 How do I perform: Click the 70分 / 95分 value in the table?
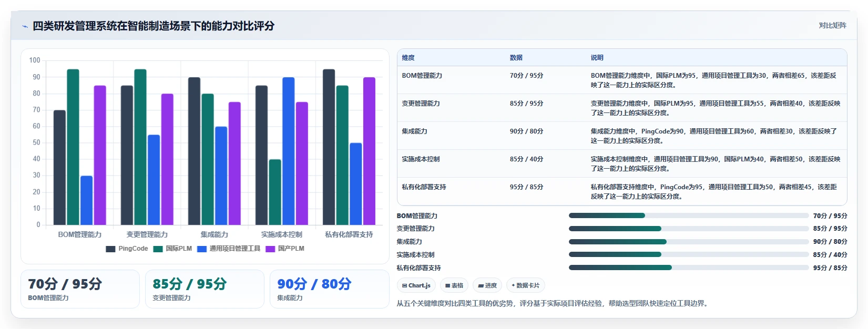tap(526, 76)
